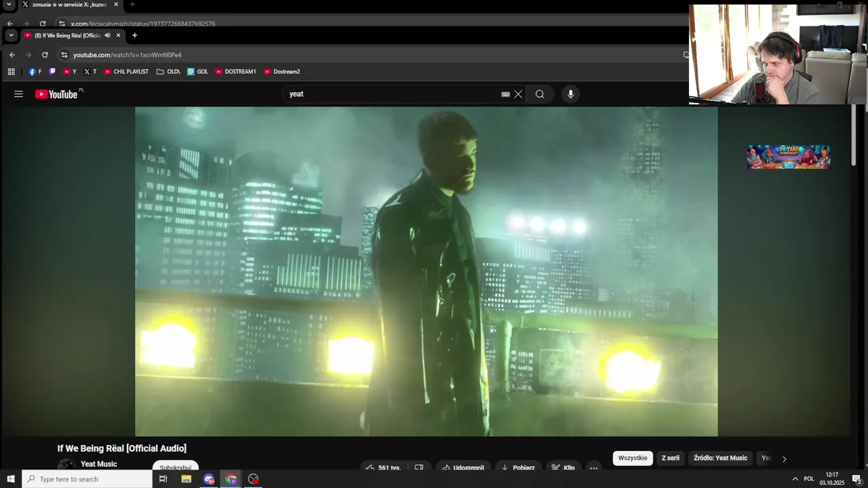Create a clip with the Klip button
The height and width of the screenshot is (488, 868).
pos(563,468)
